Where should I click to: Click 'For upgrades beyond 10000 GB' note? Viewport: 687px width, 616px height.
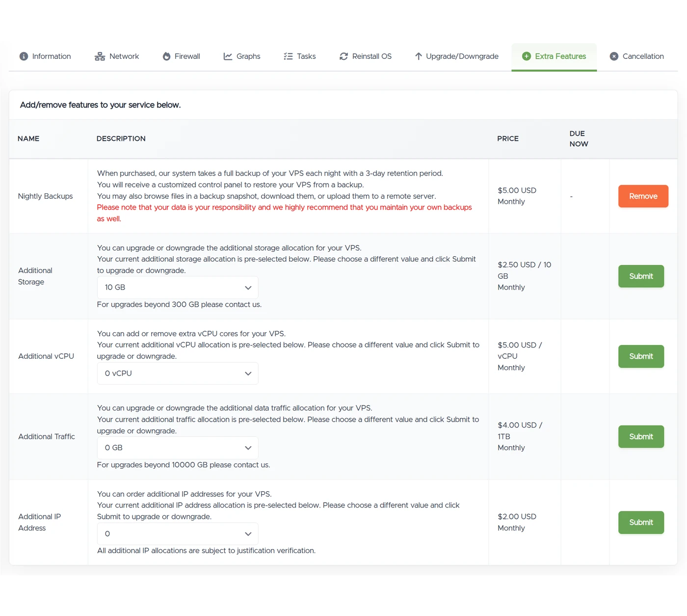tap(183, 465)
